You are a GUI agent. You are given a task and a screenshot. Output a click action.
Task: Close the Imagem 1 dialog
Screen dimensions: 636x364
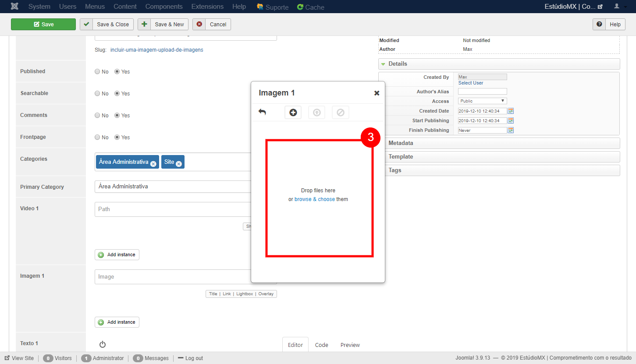377,93
